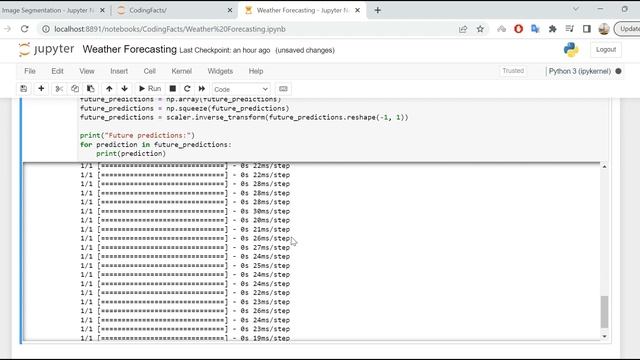Screen dimensions: 640x360
Task: Rename the Weather Forecasting notebook title
Action: tap(129, 49)
